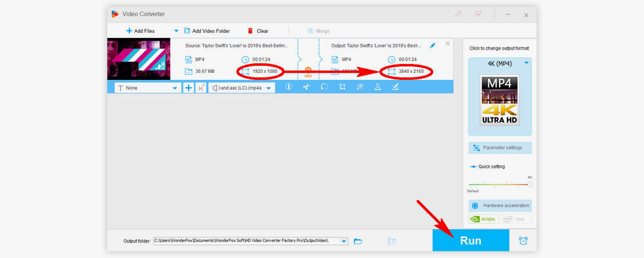Click the output folder path field
Viewport: 644px width, 258px height.
point(247,241)
